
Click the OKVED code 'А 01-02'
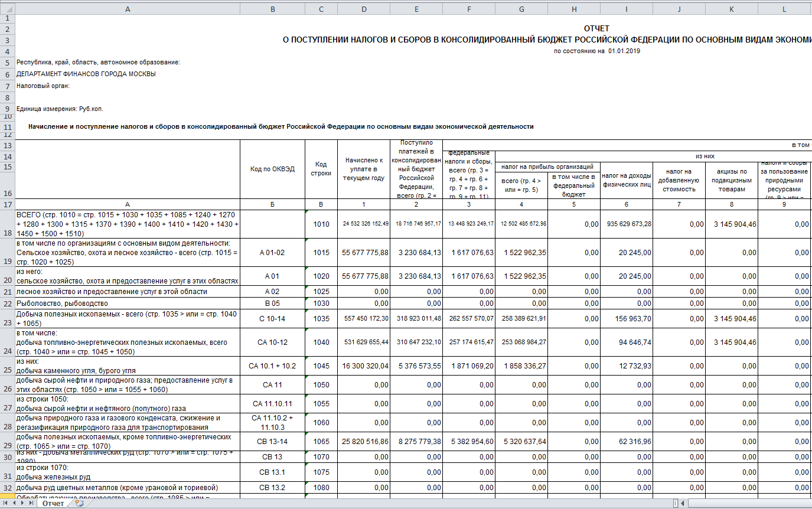pos(272,252)
